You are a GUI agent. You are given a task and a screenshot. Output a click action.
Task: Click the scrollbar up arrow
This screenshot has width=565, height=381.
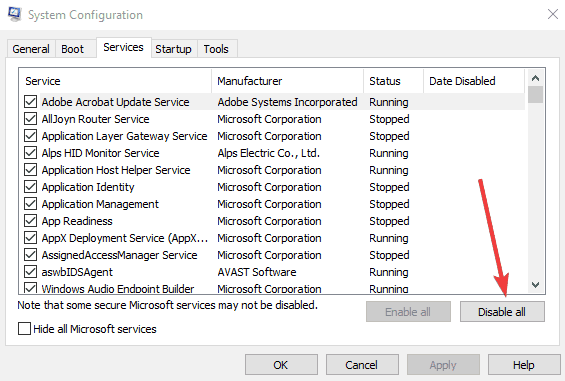(535, 78)
